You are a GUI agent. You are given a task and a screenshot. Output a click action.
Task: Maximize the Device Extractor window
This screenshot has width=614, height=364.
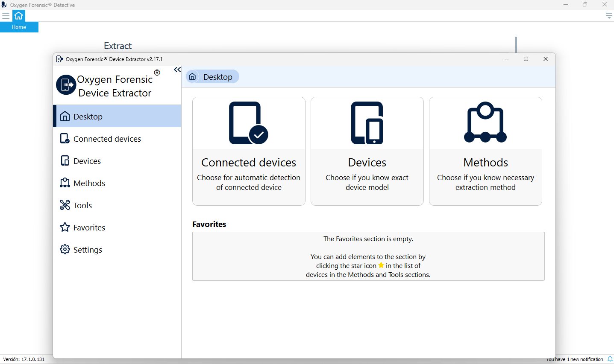coord(526,59)
